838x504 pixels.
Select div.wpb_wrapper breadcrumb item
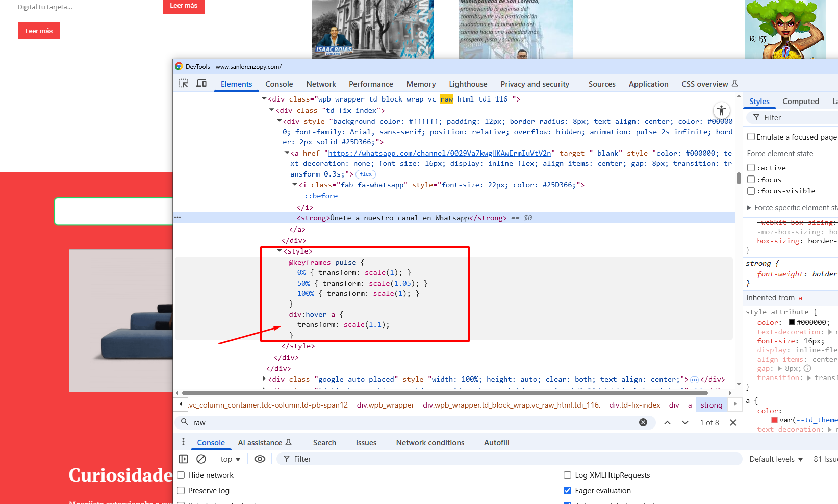(385, 405)
